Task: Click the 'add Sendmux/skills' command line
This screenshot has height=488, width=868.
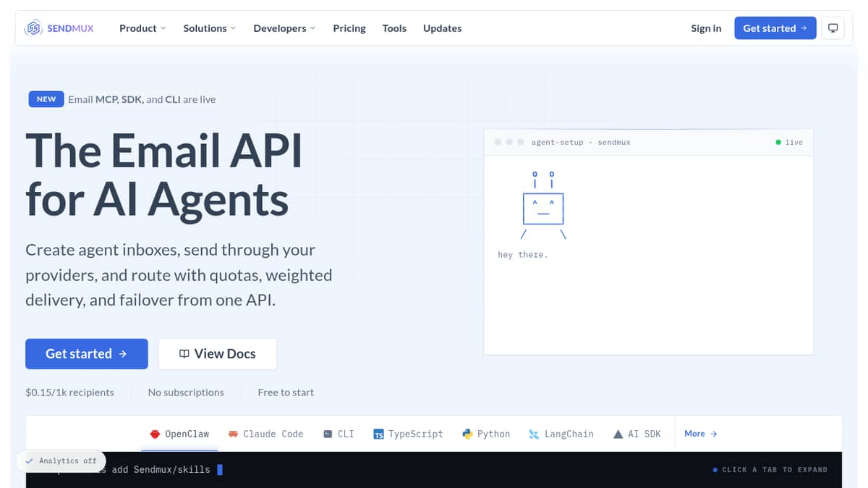Action: pyautogui.click(x=161, y=470)
